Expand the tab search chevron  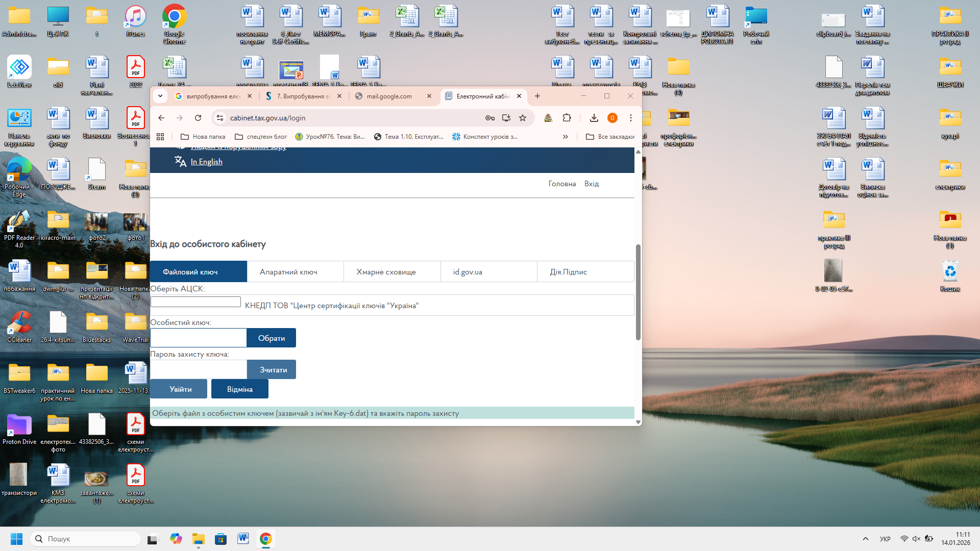click(160, 96)
